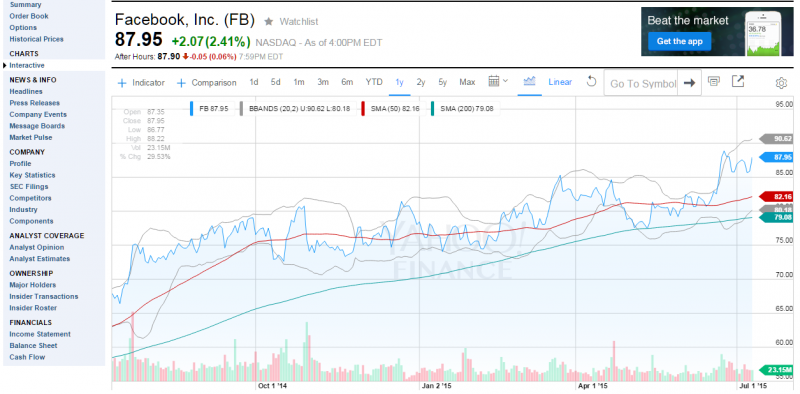Open chart settings gear icon

tap(781, 83)
